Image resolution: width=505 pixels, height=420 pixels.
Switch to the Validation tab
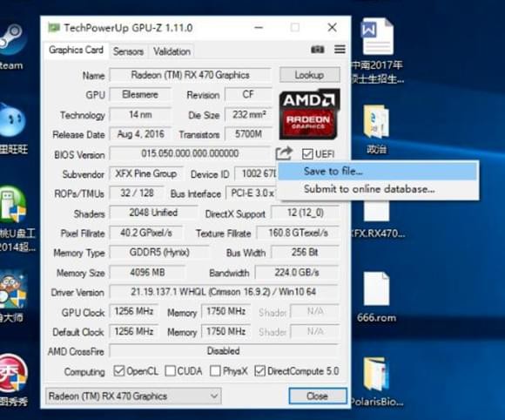tap(172, 51)
